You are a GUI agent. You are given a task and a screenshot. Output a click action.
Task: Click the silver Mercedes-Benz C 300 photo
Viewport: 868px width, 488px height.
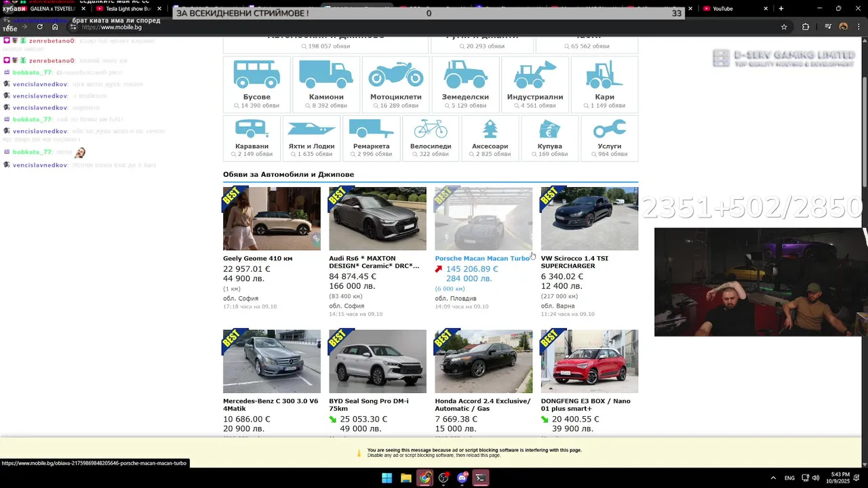point(272,361)
